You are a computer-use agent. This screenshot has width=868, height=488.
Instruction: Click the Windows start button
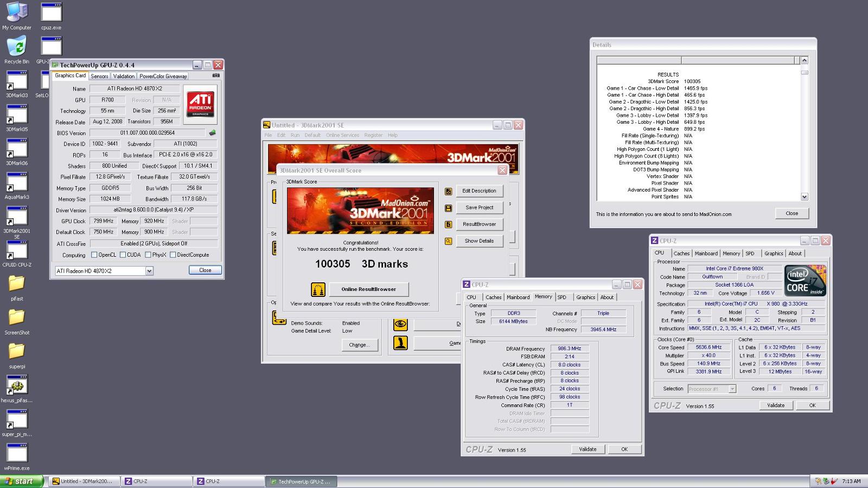click(x=21, y=481)
